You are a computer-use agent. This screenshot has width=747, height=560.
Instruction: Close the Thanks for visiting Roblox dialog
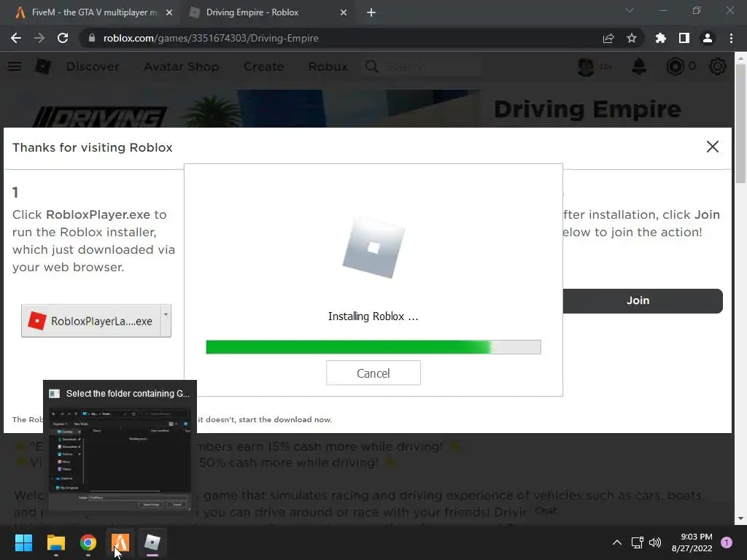point(713,147)
